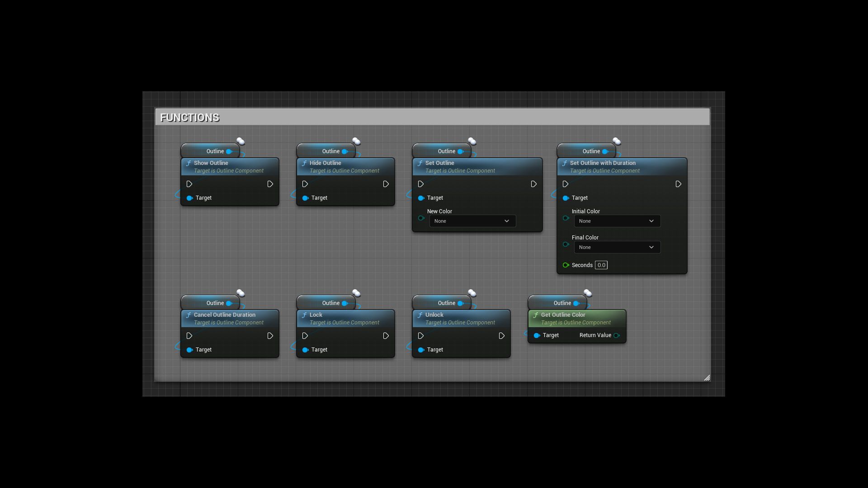Screen dimensions: 868x488
Task: Open the Final Color dropdown
Action: click(617, 247)
